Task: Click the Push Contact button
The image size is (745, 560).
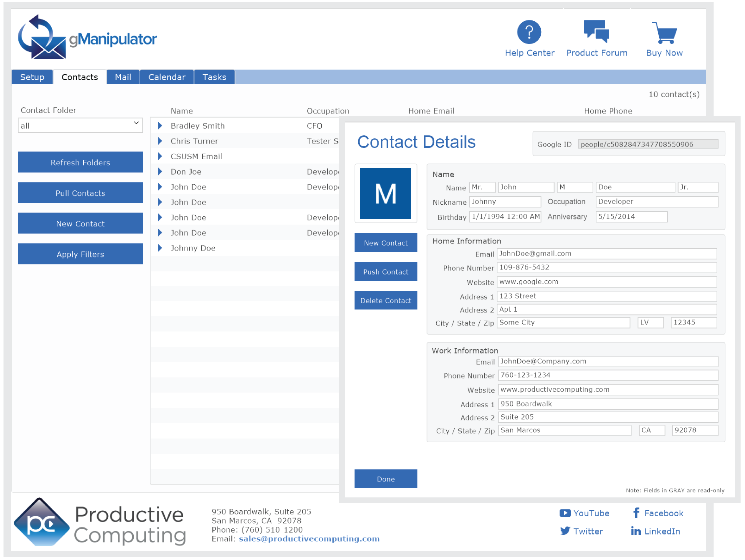Action: 386,272
